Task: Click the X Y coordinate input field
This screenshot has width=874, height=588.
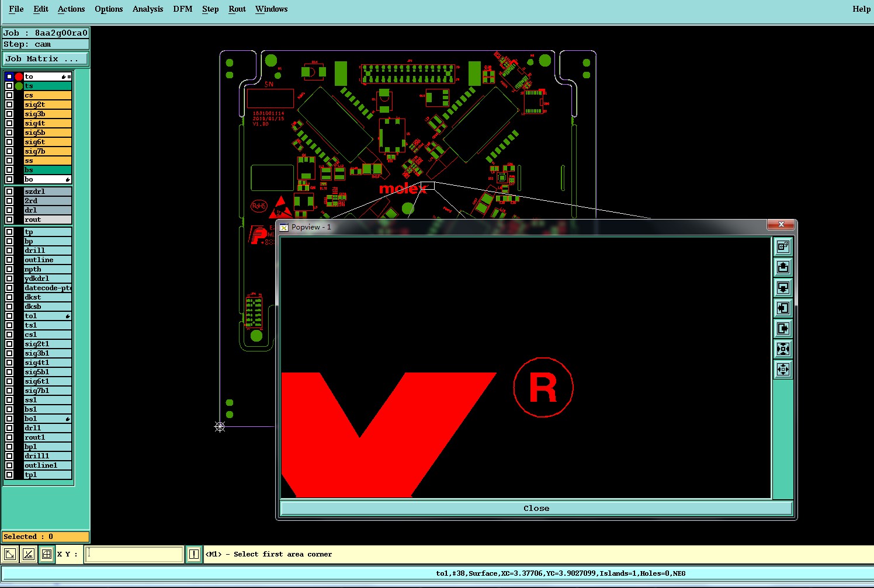Action: pos(134,554)
